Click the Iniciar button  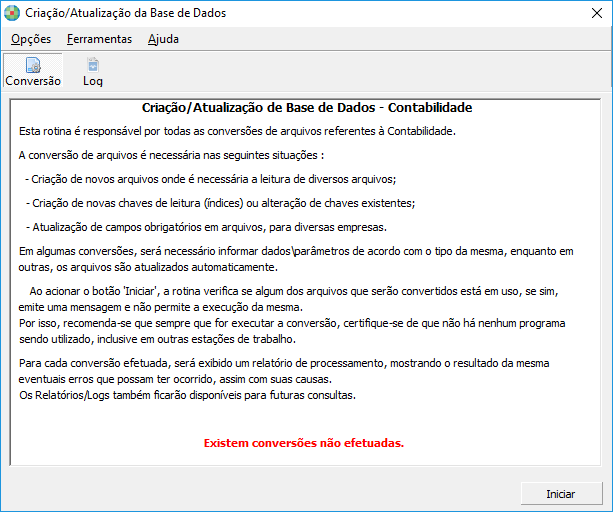pos(561,494)
